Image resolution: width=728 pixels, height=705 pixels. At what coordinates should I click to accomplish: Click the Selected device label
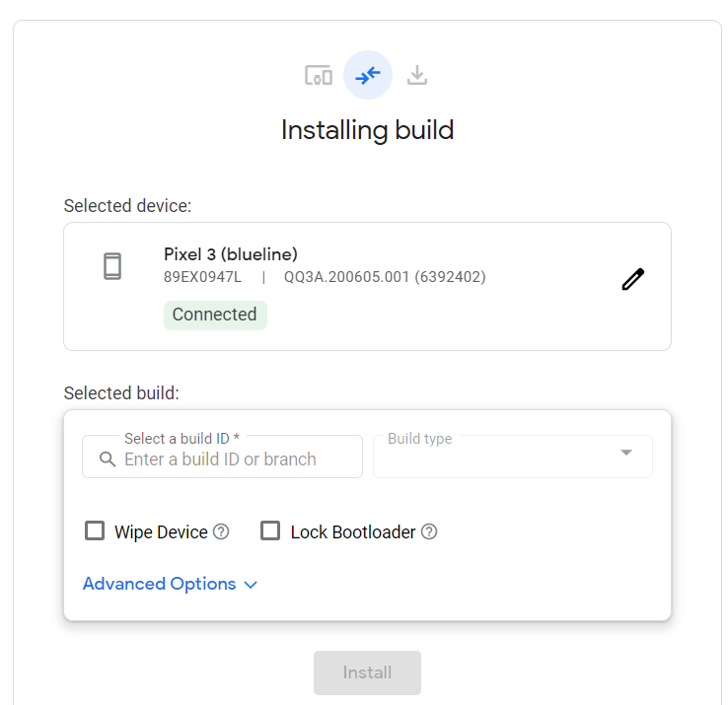127,206
